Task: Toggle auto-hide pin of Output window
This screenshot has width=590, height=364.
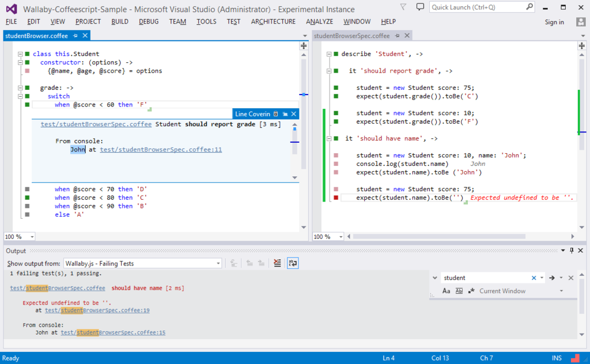Action: [572, 251]
